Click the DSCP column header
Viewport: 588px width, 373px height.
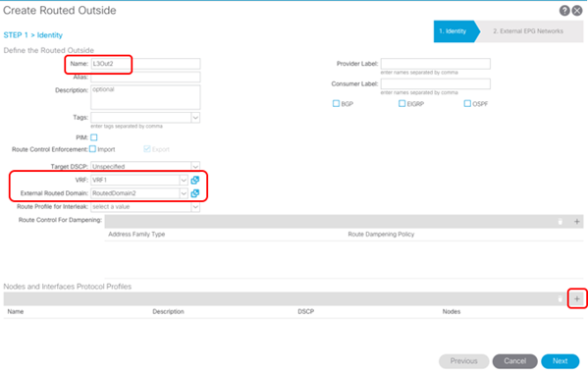305,311
